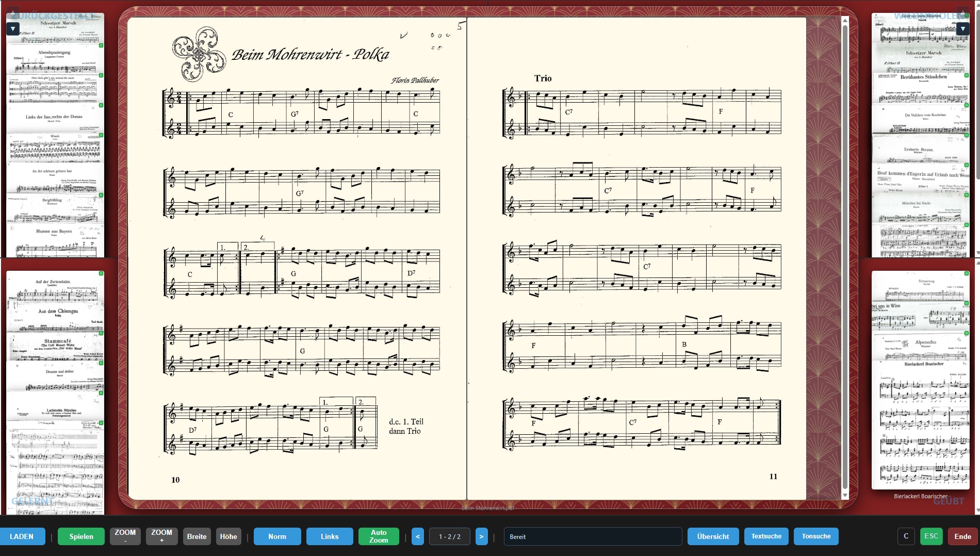Screen dimensions: 980x556
Task: Click the C button in the toolbar
Action: tap(906, 536)
